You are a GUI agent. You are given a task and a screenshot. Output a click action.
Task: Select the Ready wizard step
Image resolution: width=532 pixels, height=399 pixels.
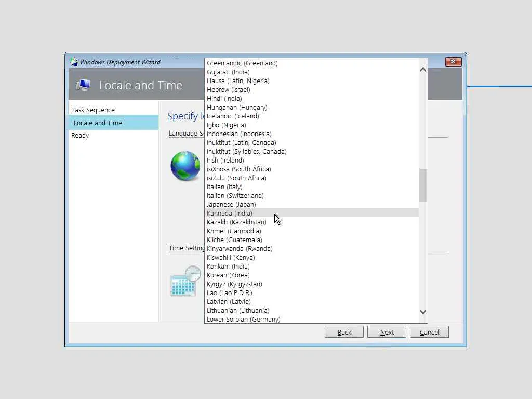(80, 136)
